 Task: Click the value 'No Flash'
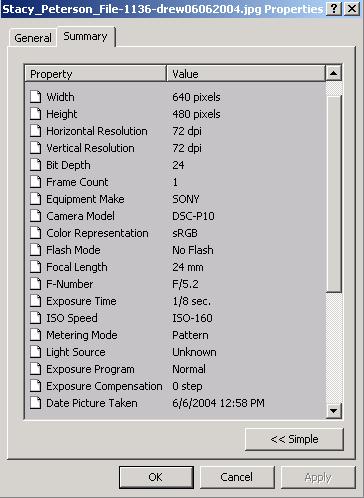(x=193, y=250)
